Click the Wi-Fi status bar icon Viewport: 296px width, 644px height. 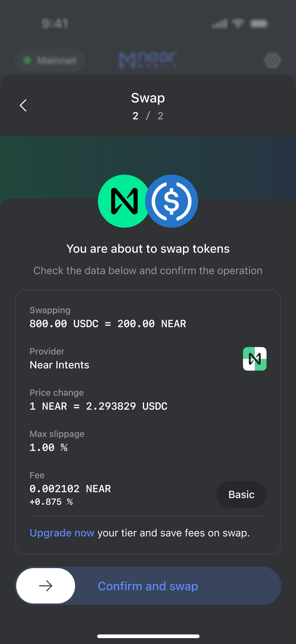pos(238,24)
